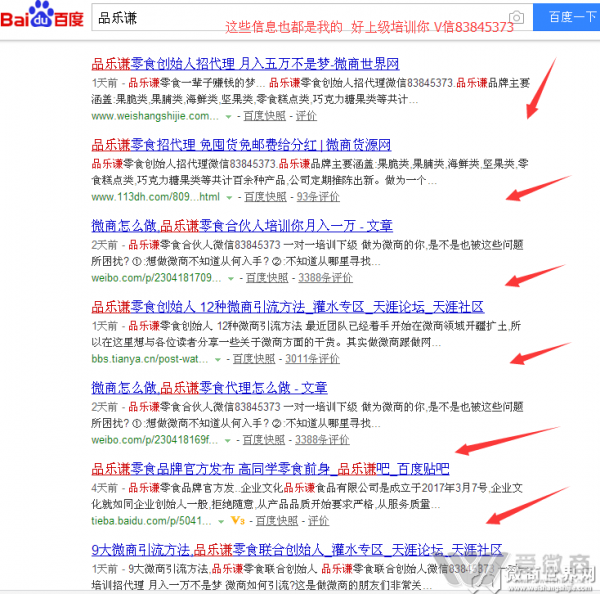
Task: Click the V3 credibility badge icon
Action: click(x=237, y=521)
